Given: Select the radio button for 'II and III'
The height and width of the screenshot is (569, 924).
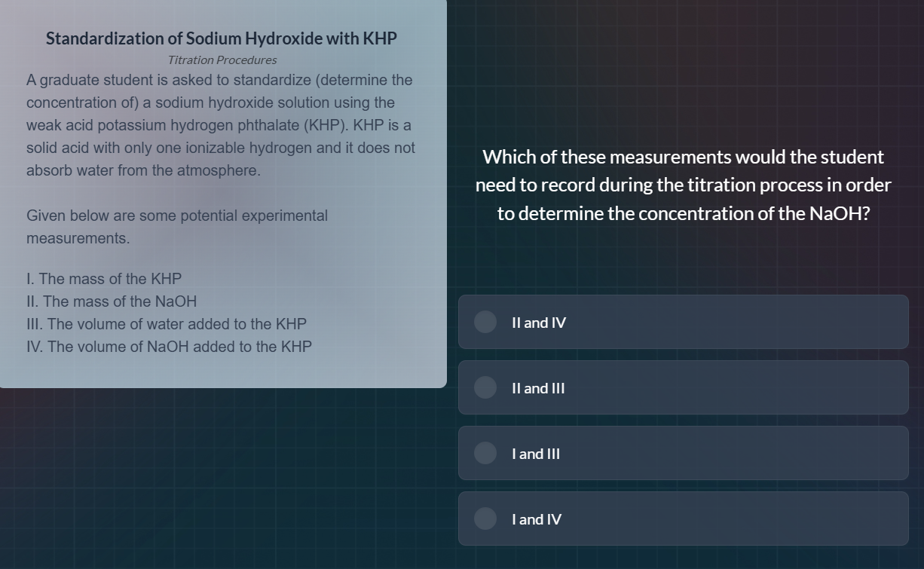Looking at the screenshot, I should point(485,387).
